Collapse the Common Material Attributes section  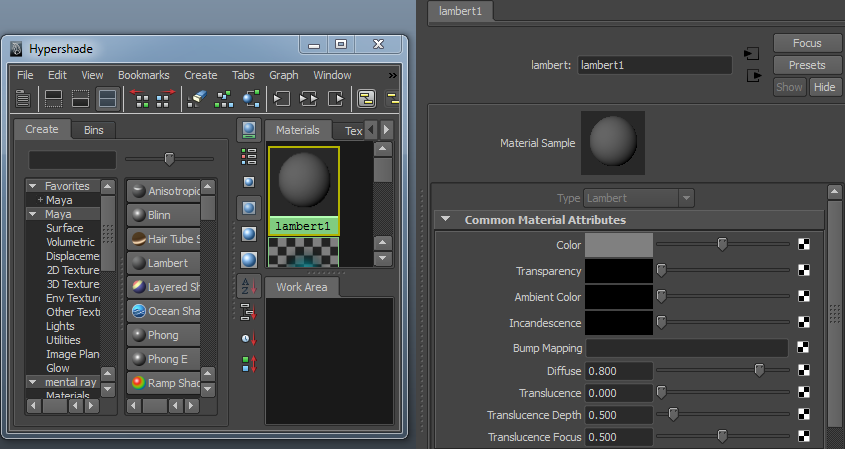445,220
